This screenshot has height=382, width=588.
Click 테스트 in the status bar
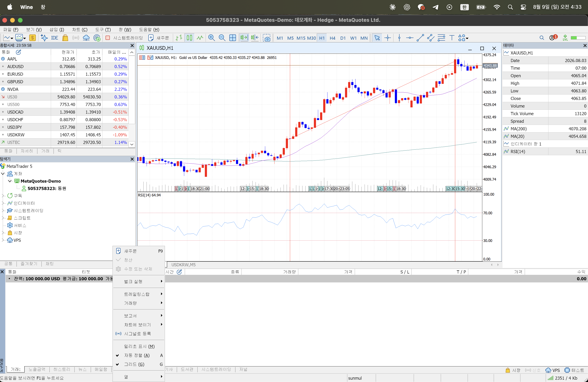(x=574, y=370)
